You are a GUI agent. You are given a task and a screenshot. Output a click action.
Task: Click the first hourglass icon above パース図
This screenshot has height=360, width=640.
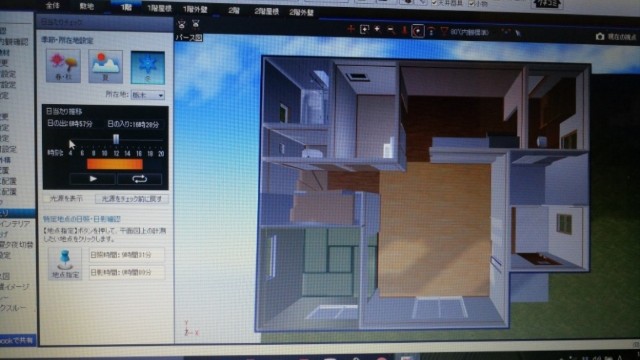coord(182,24)
